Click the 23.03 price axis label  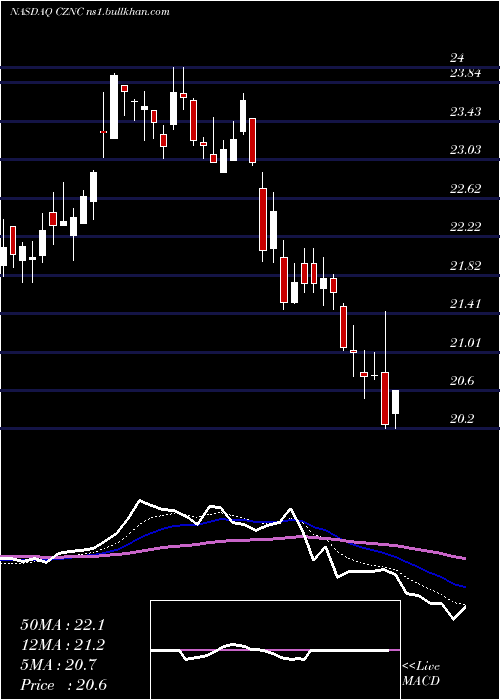click(466, 150)
